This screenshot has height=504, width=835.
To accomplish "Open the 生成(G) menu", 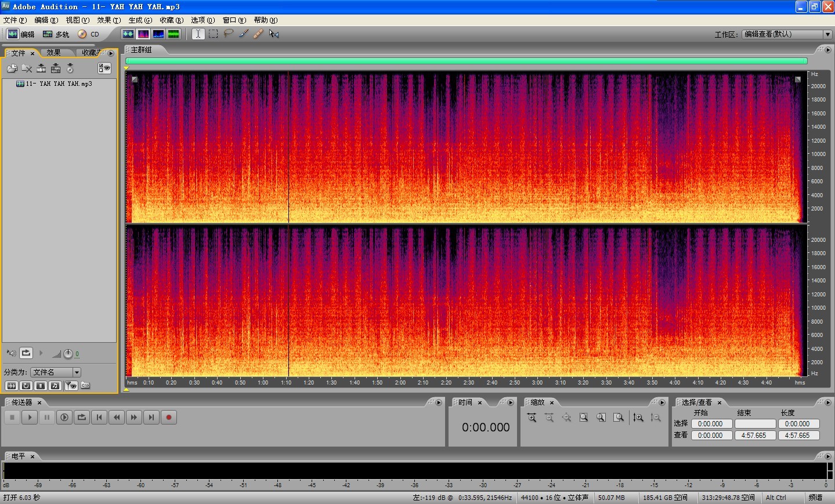I will tap(140, 20).
